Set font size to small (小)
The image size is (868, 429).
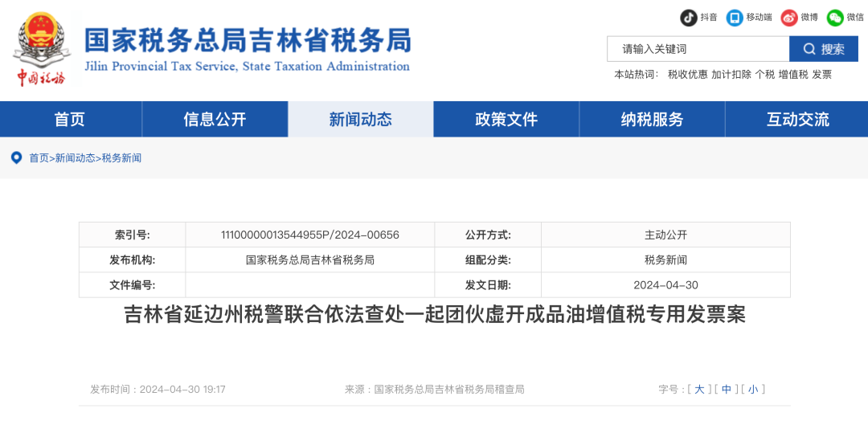tap(753, 389)
